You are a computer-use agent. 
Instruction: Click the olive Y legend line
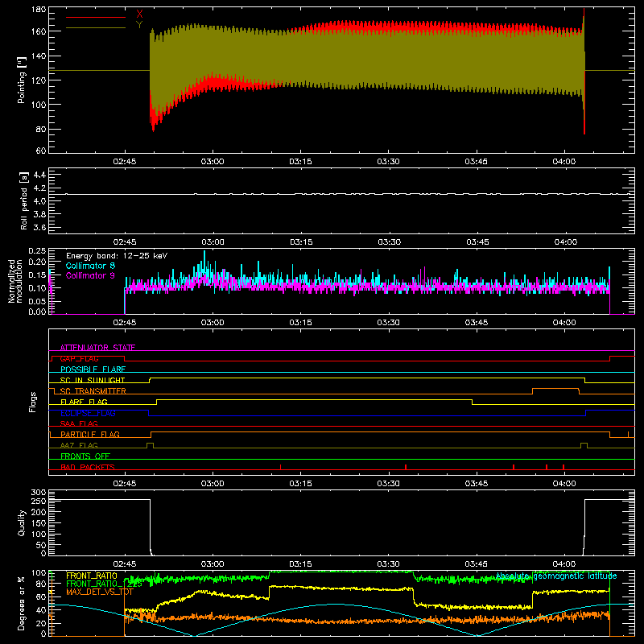pos(96,27)
